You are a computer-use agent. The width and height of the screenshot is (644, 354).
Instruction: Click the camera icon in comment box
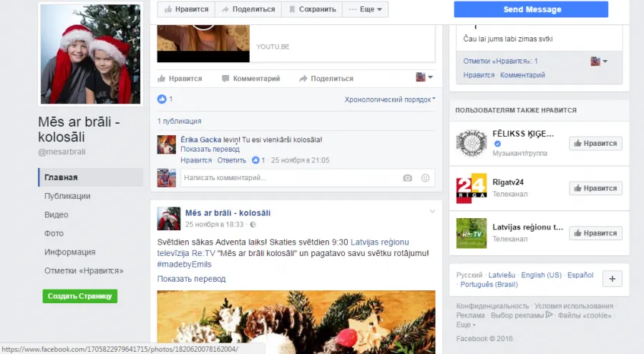407,178
